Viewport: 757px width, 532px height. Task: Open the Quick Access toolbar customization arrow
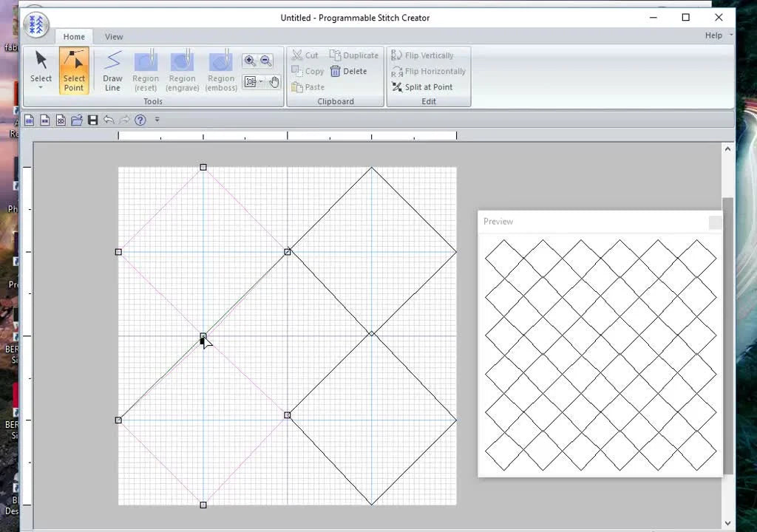point(157,120)
